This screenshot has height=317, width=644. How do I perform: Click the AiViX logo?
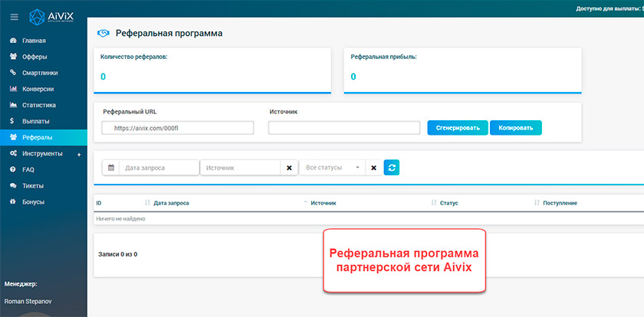point(51,17)
